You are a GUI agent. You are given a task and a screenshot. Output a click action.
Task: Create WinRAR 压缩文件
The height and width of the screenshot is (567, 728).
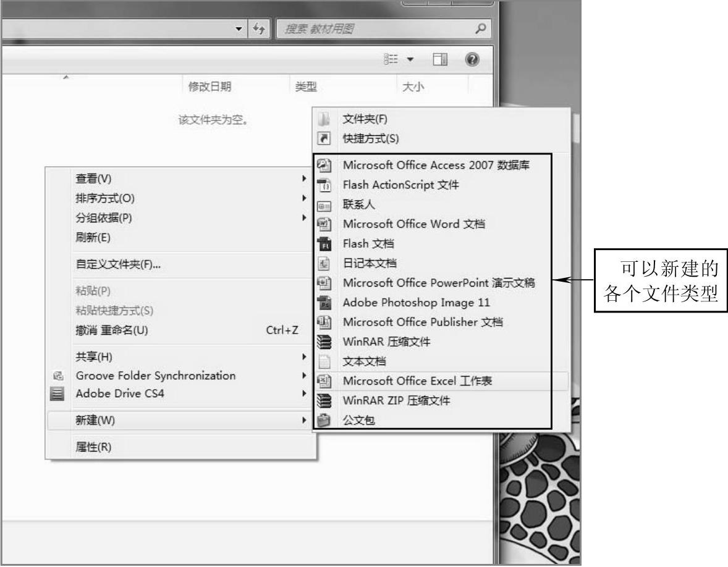pos(441,342)
